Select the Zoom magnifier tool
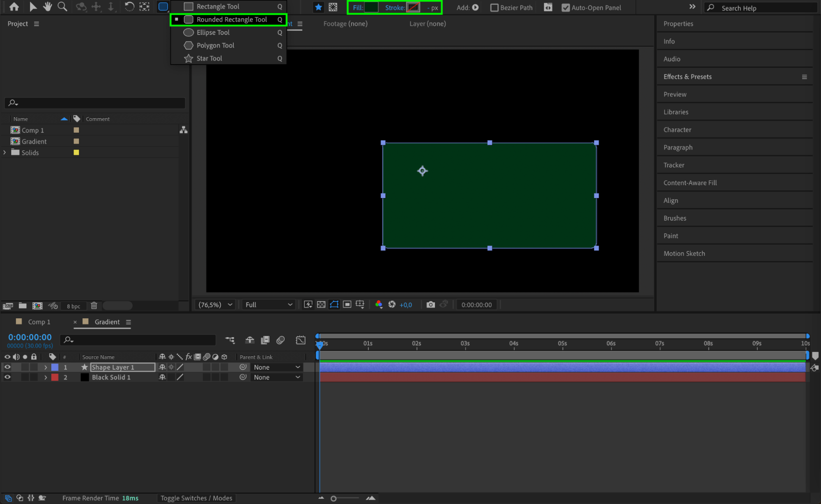 tap(62, 7)
